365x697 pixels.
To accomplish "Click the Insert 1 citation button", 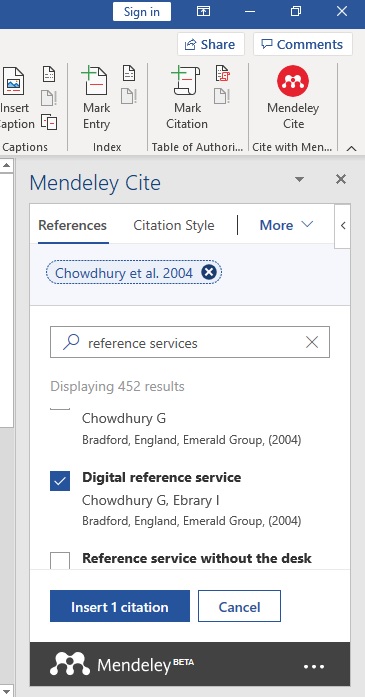I will (120, 606).
